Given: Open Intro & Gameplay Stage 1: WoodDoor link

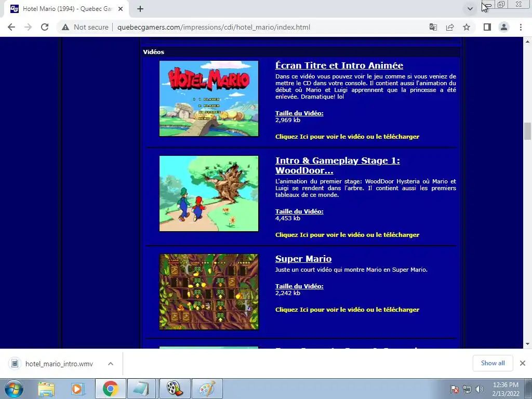Looking at the screenshot, I should tap(338, 165).
